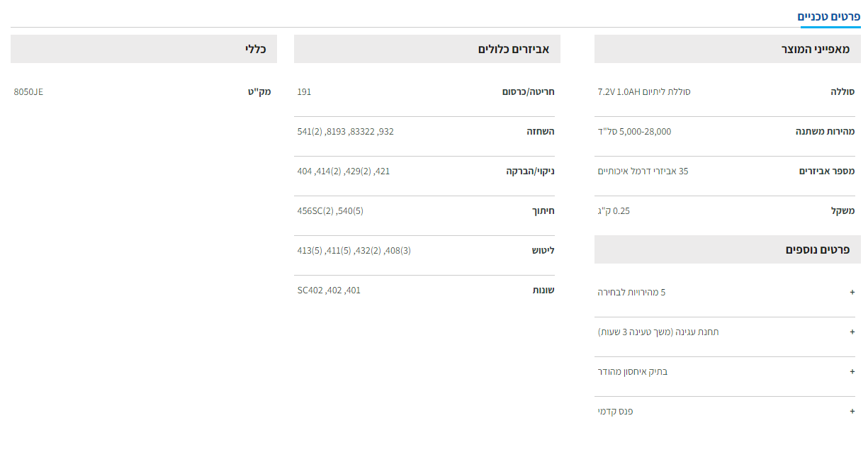Click plus icon beside 5 מהירויות לבחירה
Screen dimensions: 868x457
852,292
